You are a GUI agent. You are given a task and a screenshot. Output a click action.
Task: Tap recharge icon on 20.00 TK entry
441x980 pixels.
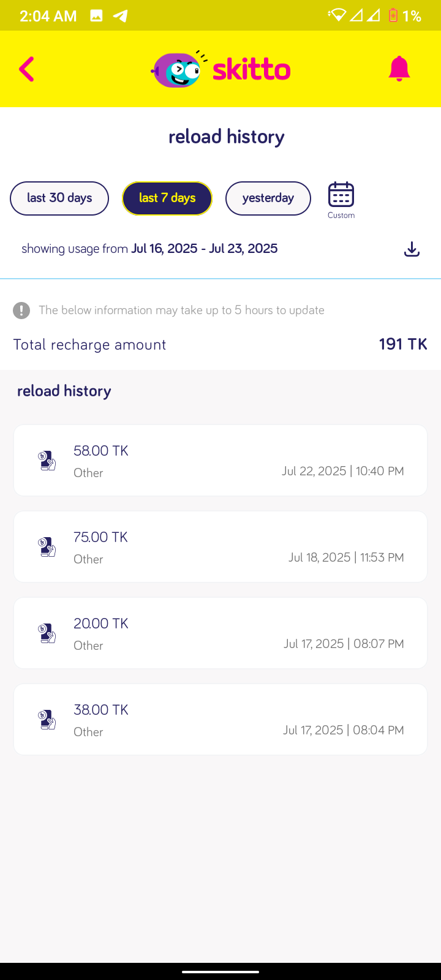(47, 633)
